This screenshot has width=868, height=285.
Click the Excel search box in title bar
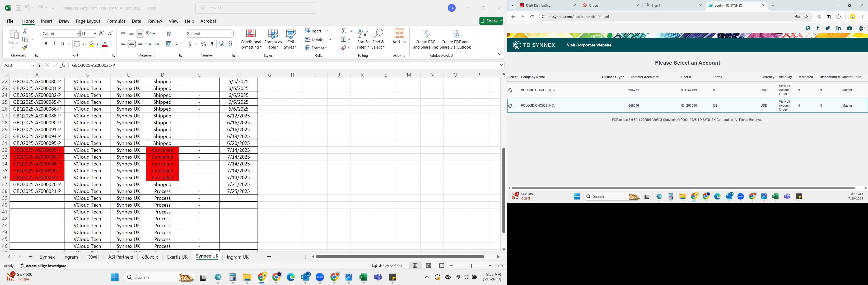(x=256, y=8)
